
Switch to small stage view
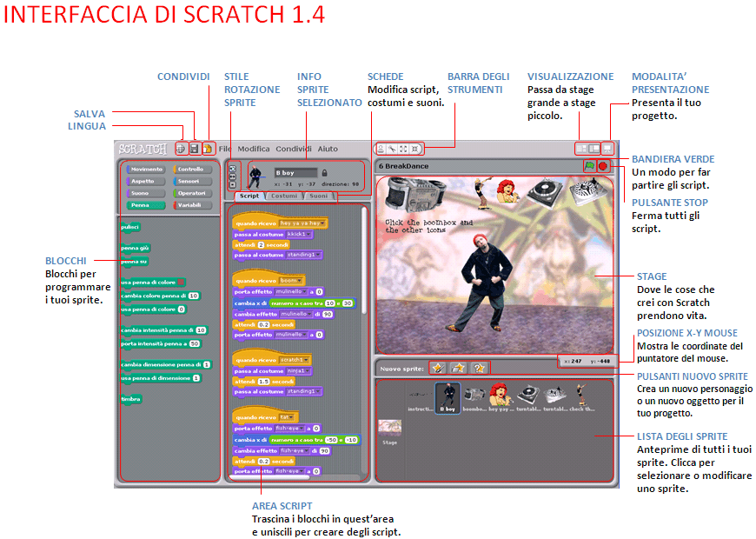pos(582,149)
